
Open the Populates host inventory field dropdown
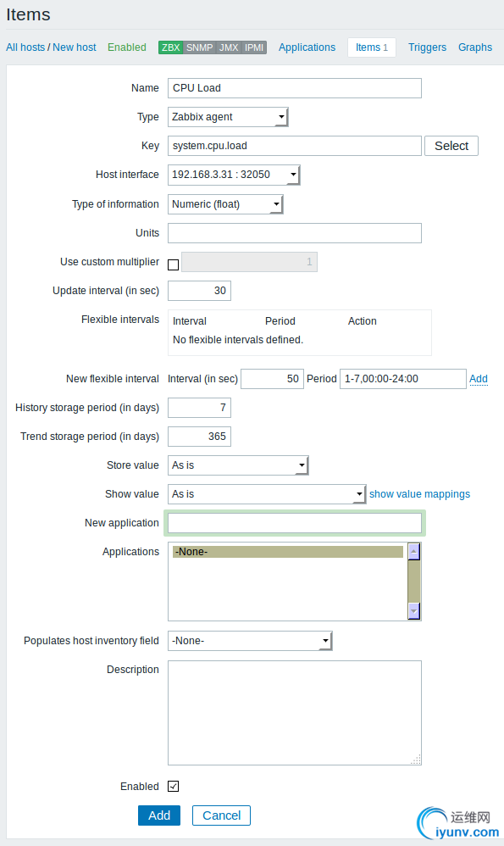(250, 641)
